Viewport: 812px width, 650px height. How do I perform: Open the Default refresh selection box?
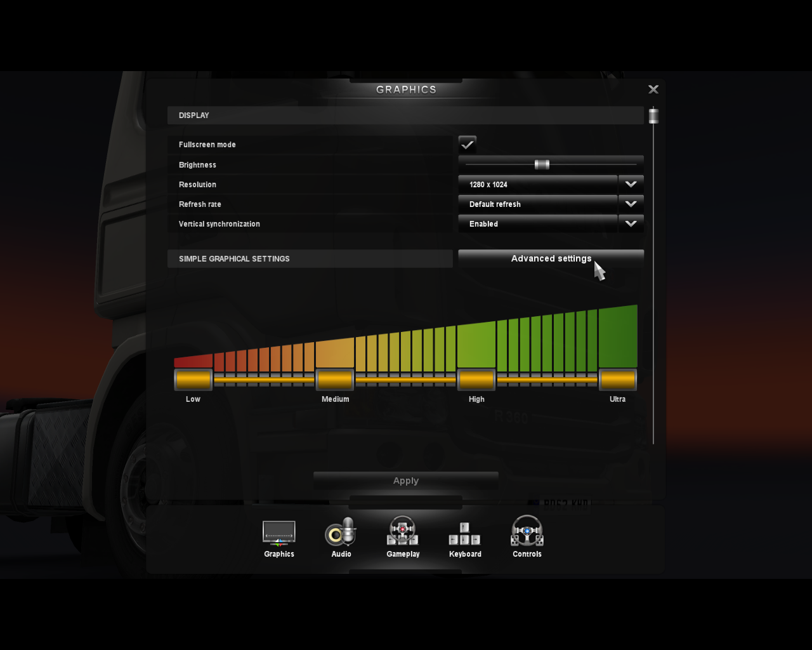538,204
